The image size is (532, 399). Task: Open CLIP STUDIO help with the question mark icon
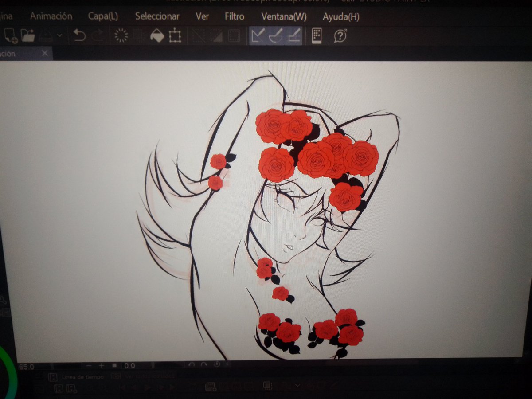339,36
